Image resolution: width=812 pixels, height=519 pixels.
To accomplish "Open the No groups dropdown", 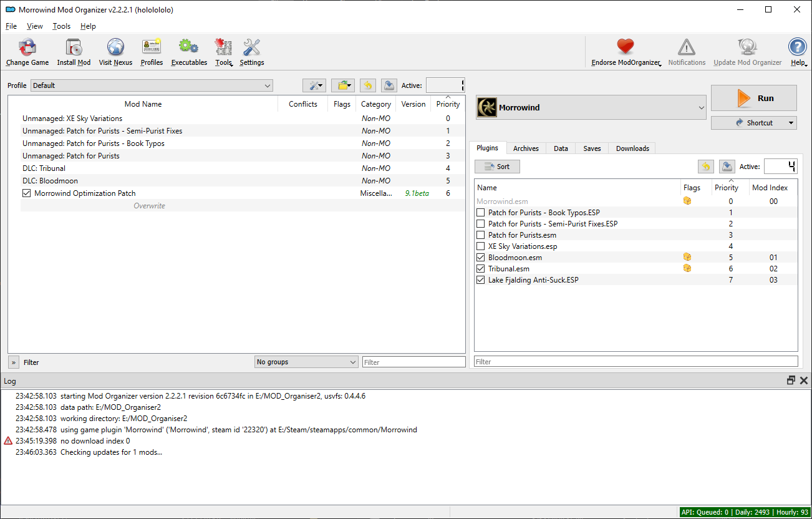I will click(306, 362).
